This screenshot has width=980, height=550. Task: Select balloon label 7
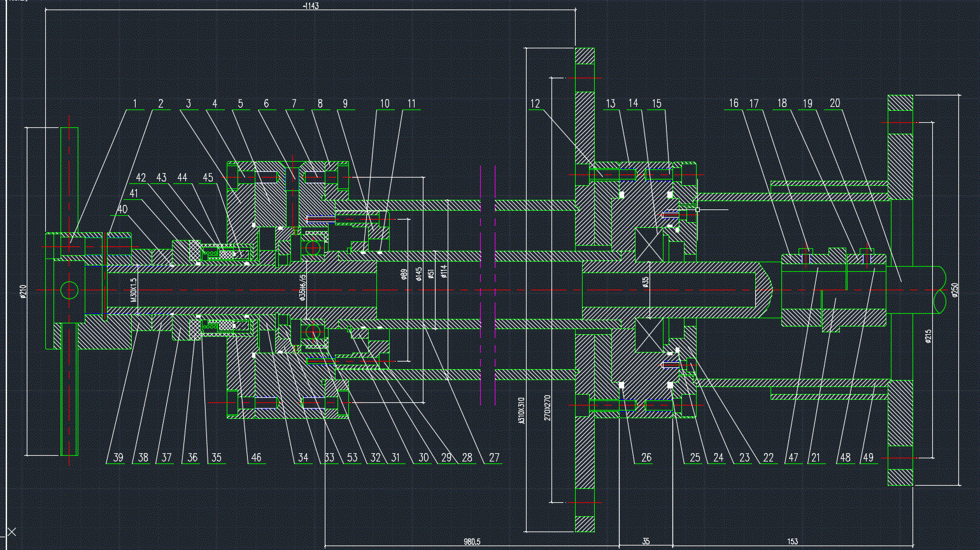point(294,104)
